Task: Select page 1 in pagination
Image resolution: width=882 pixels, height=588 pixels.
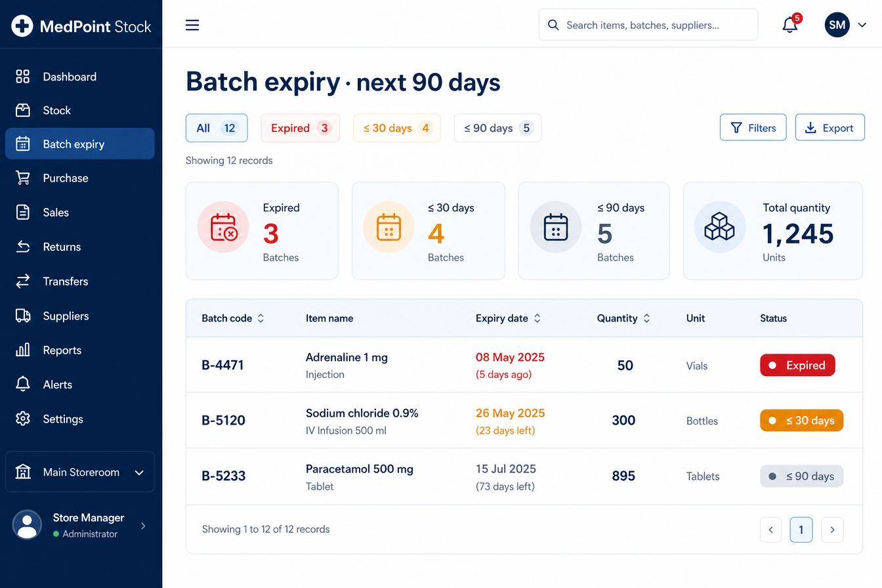Action: point(801,530)
